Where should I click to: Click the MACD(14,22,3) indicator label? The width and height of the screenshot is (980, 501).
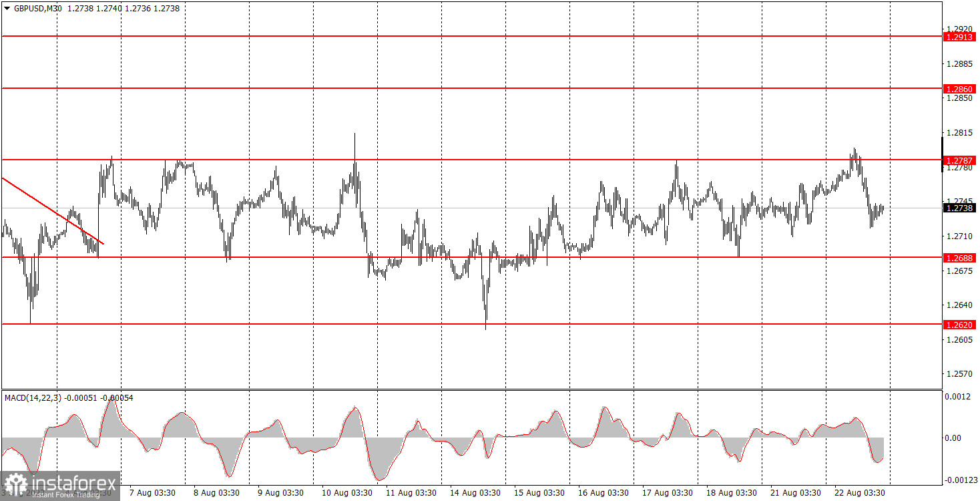point(33,398)
